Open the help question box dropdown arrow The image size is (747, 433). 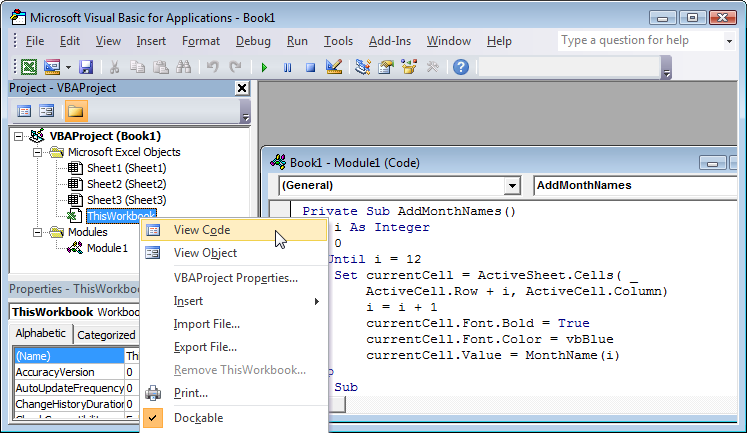[x=729, y=41]
